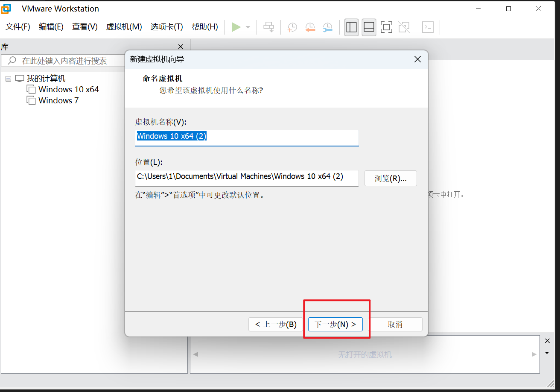Maximize the VMware Workstation window
Screen dimensions: 560x392
[508, 9]
